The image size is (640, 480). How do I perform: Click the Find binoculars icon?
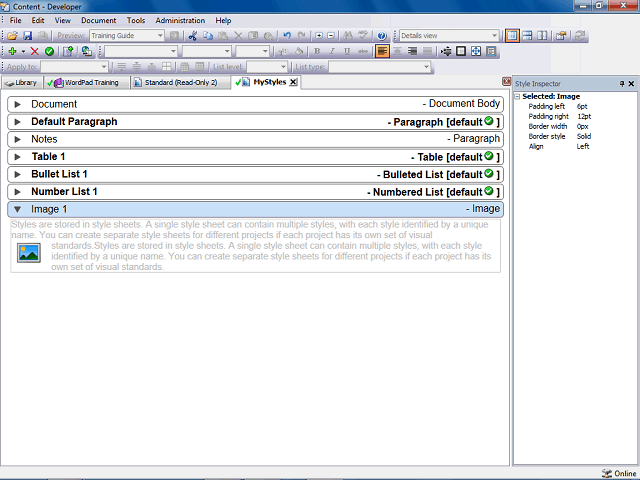click(348, 36)
